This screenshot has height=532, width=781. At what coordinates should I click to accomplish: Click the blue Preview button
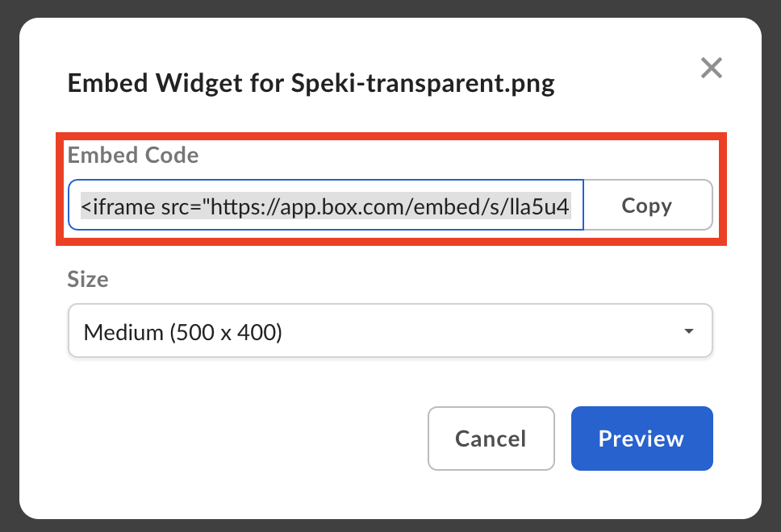click(x=641, y=438)
